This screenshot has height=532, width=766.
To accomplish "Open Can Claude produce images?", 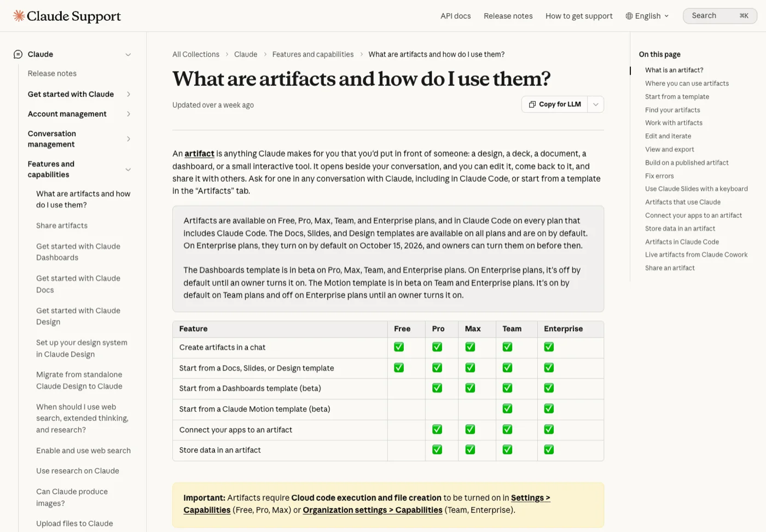I will [72, 498].
